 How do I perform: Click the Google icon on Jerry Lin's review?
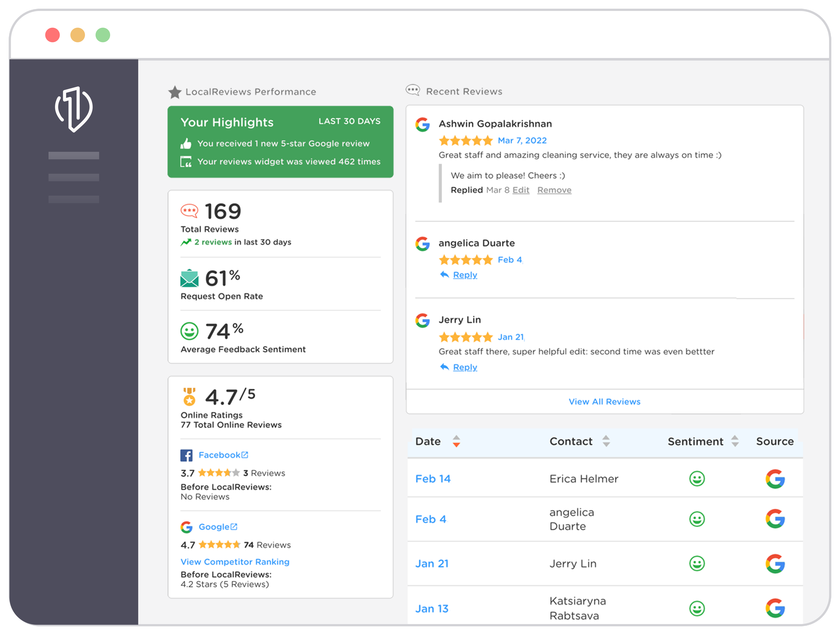[x=422, y=320]
